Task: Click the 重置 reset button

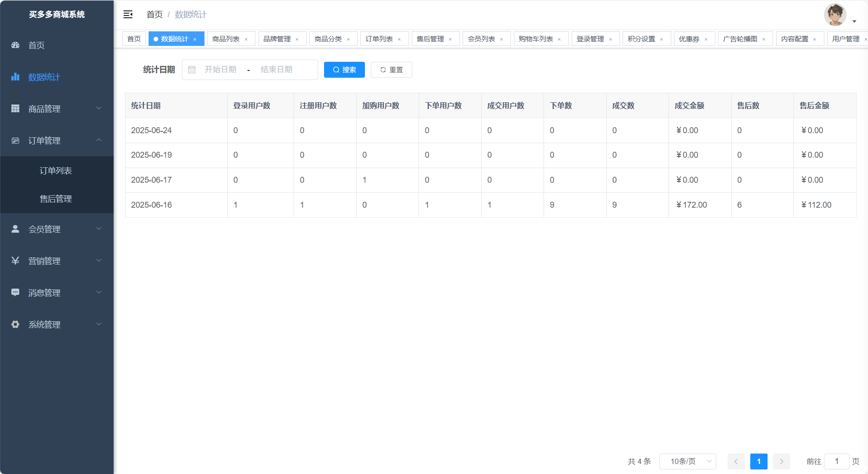Action: pos(391,70)
